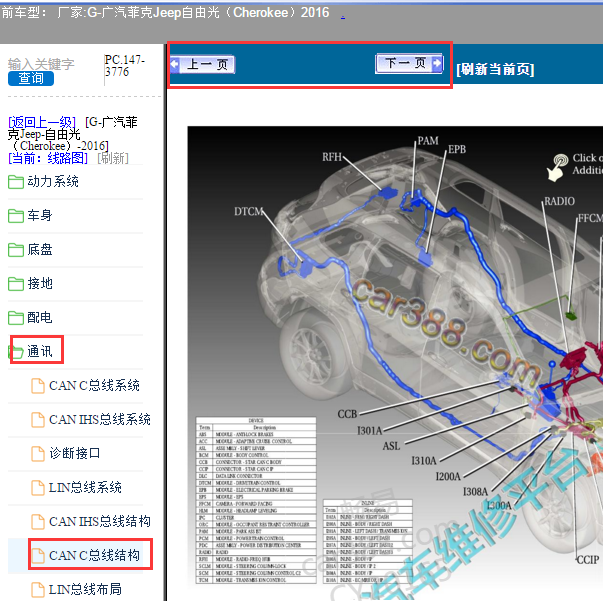Click document icon beside LIN总线布局

[38, 589]
